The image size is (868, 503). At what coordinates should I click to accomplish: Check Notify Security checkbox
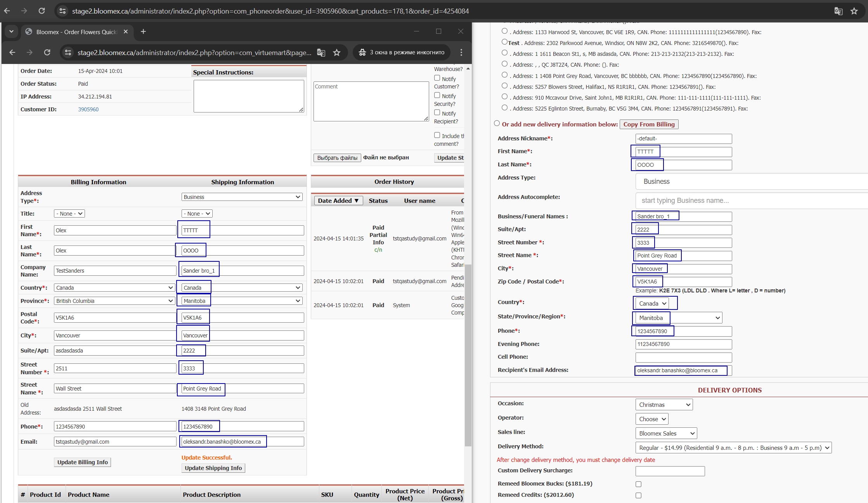pyautogui.click(x=437, y=95)
